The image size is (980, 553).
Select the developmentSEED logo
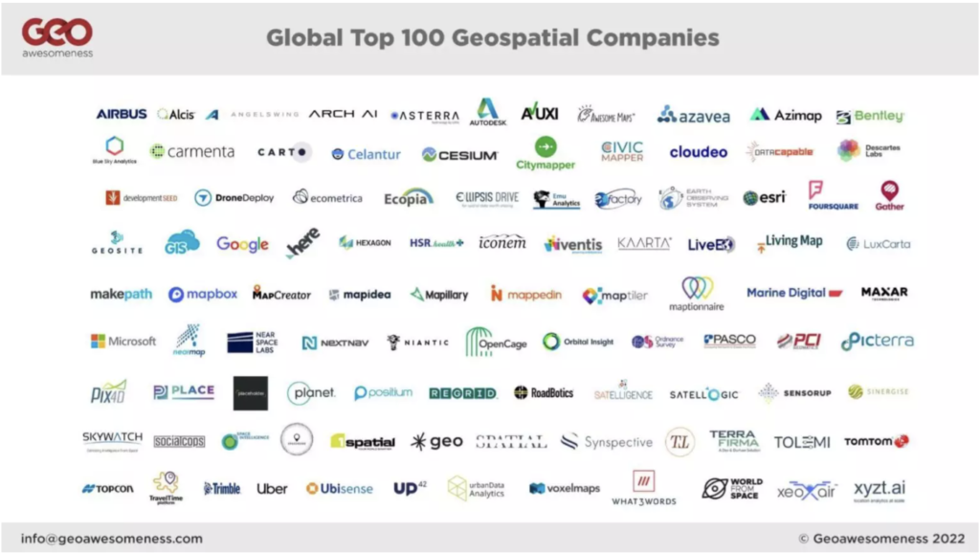coord(142,197)
